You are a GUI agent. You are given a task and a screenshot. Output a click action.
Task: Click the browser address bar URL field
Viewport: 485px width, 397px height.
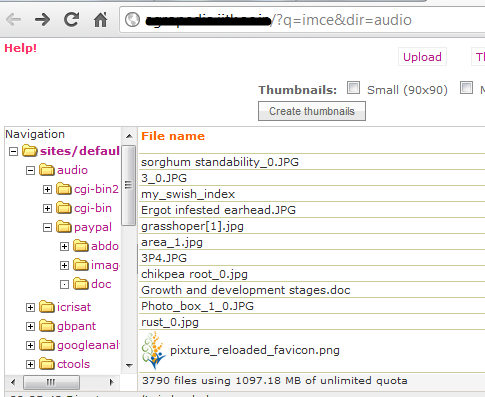302,20
